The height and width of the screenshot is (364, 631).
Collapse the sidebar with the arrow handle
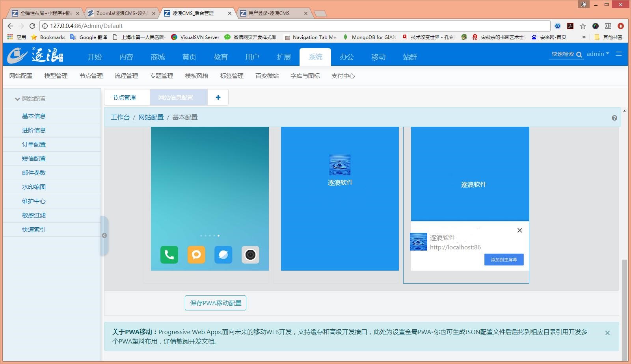(x=104, y=235)
